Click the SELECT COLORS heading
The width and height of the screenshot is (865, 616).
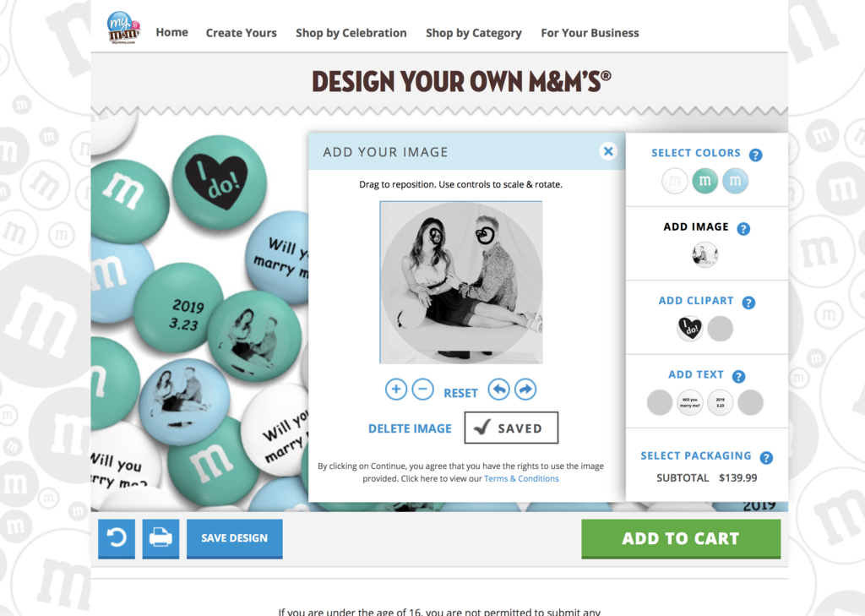click(x=696, y=153)
